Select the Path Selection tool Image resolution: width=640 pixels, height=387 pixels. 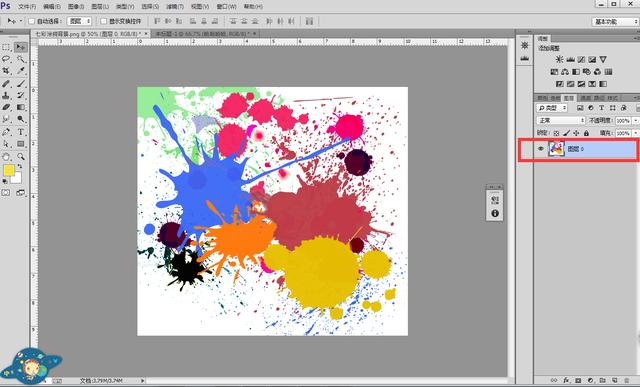pos(6,144)
